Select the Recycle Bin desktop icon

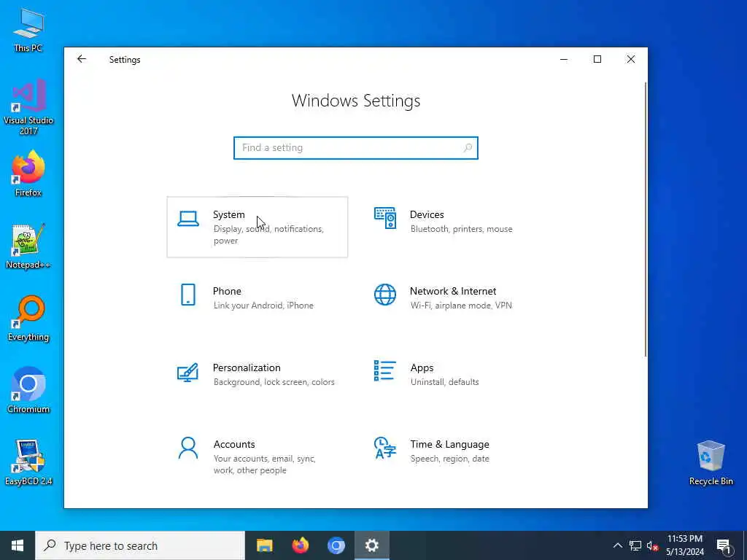coord(711,462)
